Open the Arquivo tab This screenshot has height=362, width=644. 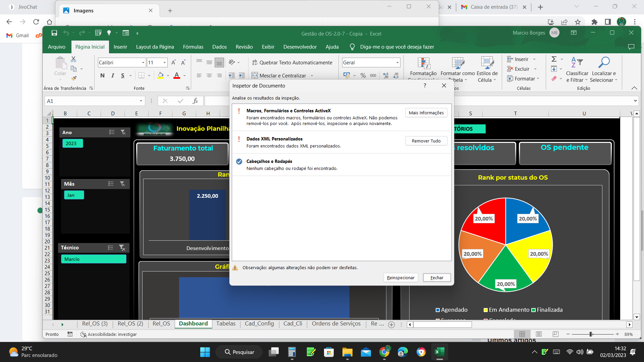coord(57,47)
